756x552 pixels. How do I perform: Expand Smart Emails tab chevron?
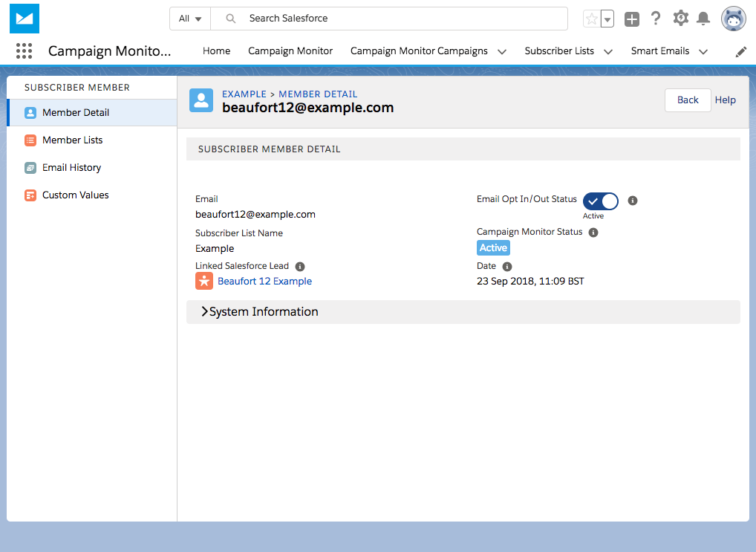pyautogui.click(x=703, y=51)
